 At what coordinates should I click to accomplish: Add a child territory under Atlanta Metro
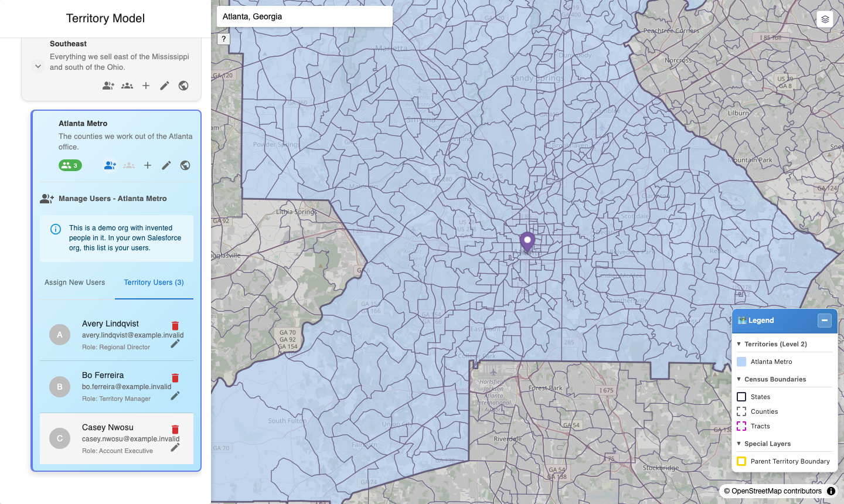click(148, 165)
